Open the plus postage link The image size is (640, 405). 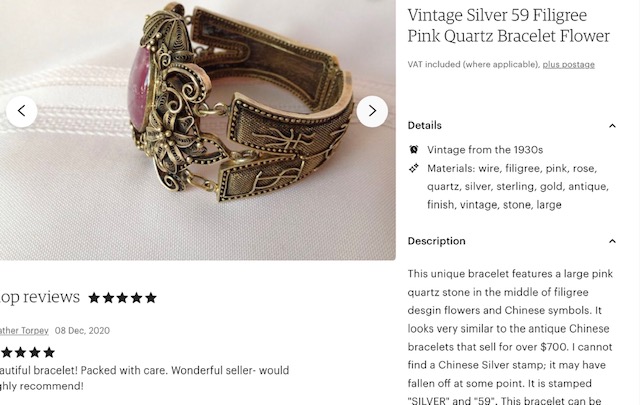pyautogui.click(x=568, y=65)
